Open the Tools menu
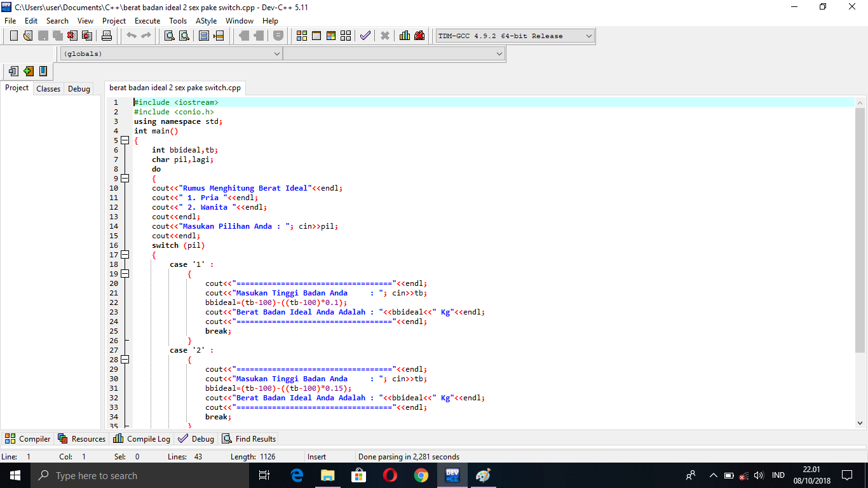 (x=178, y=20)
